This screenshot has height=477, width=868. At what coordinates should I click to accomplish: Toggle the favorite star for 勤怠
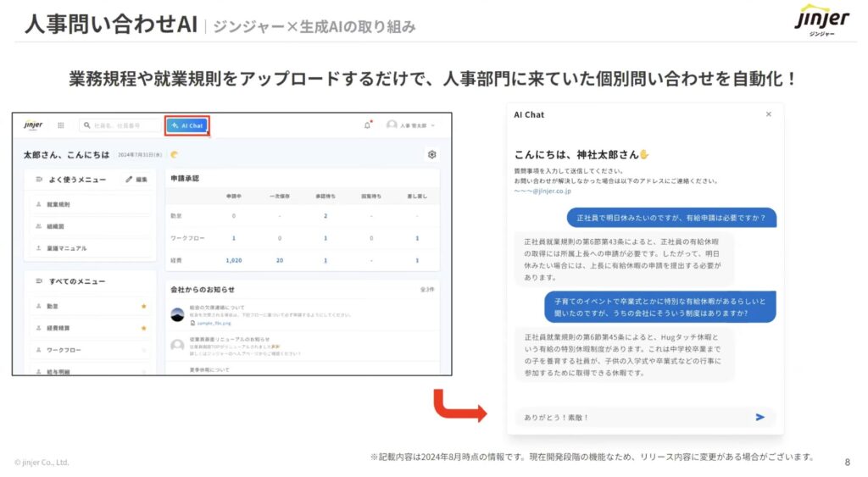coord(143,305)
